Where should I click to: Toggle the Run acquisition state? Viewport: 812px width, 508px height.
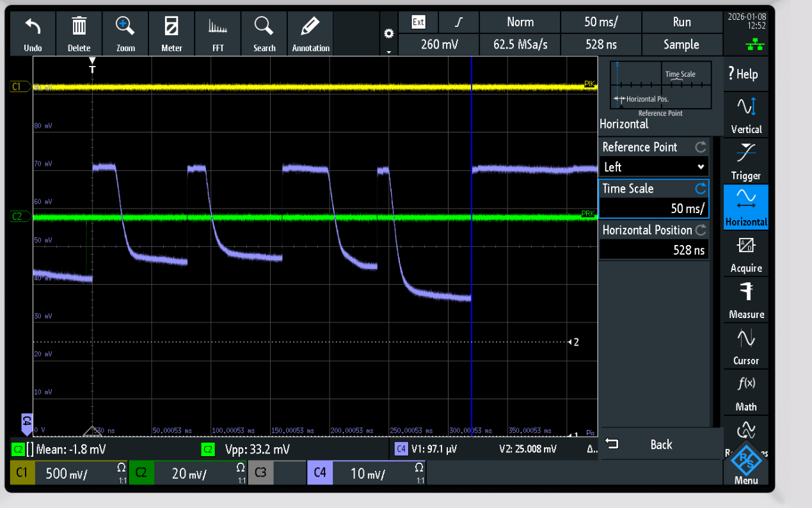pos(681,22)
